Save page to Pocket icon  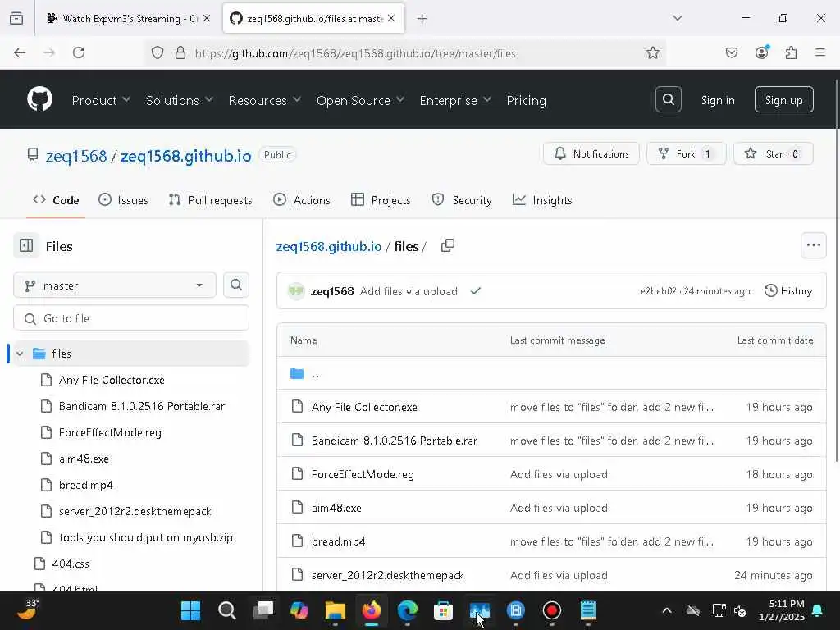(732, 52)
